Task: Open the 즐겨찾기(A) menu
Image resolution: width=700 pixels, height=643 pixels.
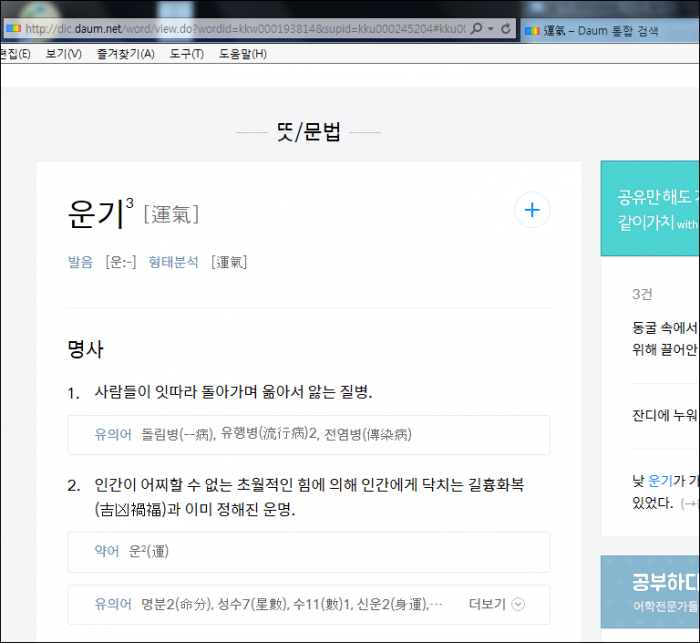Action: [x=125, y=54]
